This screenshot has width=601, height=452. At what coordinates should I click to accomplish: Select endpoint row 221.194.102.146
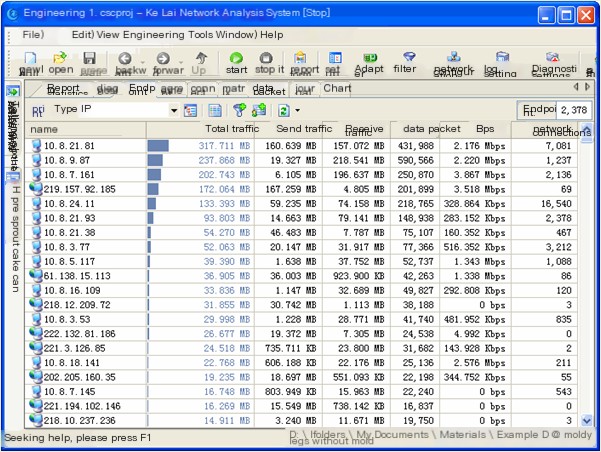[302, 406]
